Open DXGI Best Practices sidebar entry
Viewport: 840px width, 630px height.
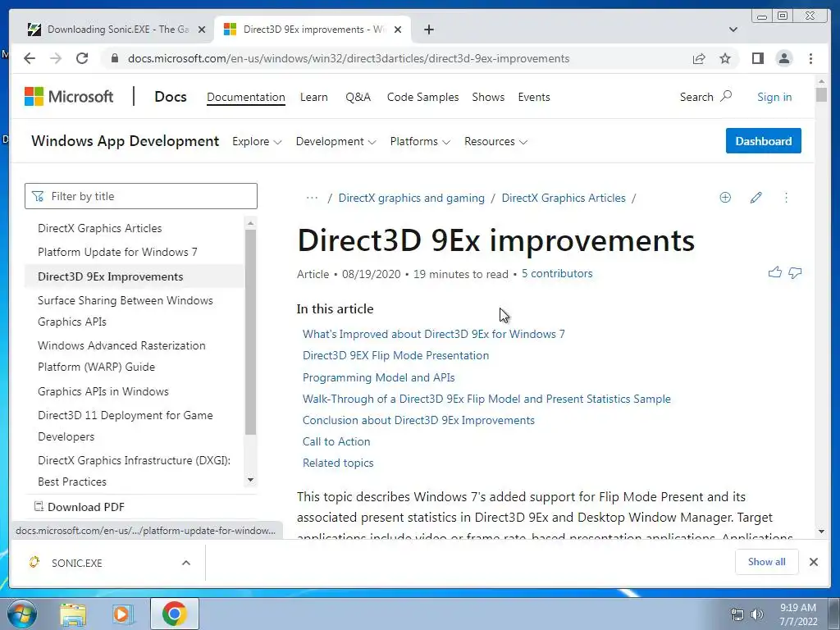134,470
